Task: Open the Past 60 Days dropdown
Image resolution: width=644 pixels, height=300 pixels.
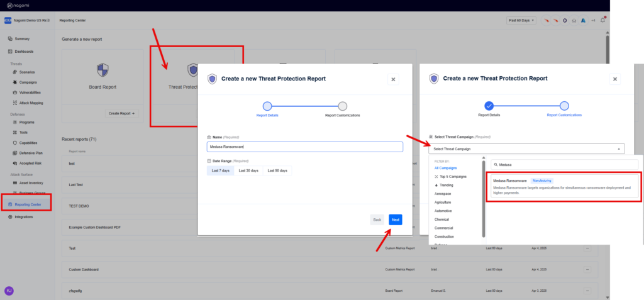Action: 521,20
